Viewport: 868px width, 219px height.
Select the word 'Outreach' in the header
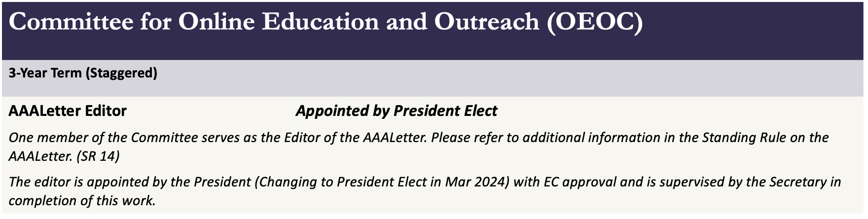pos(486,22)
